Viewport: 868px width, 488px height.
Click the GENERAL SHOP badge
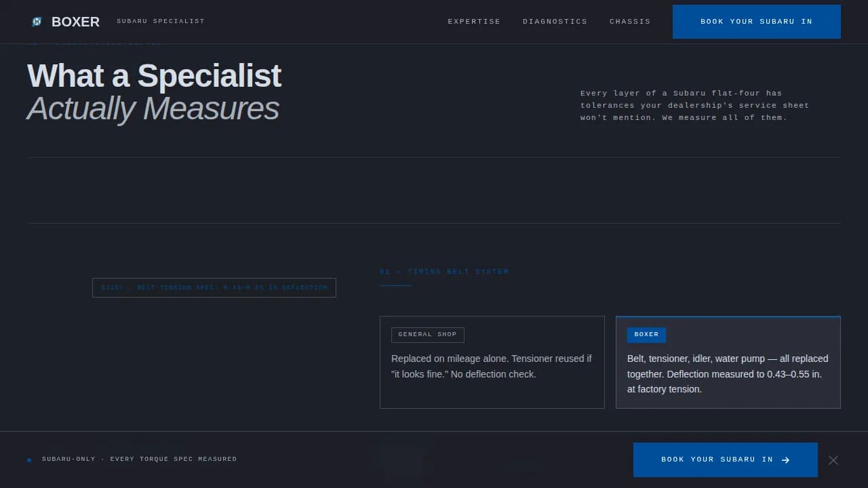428,335
